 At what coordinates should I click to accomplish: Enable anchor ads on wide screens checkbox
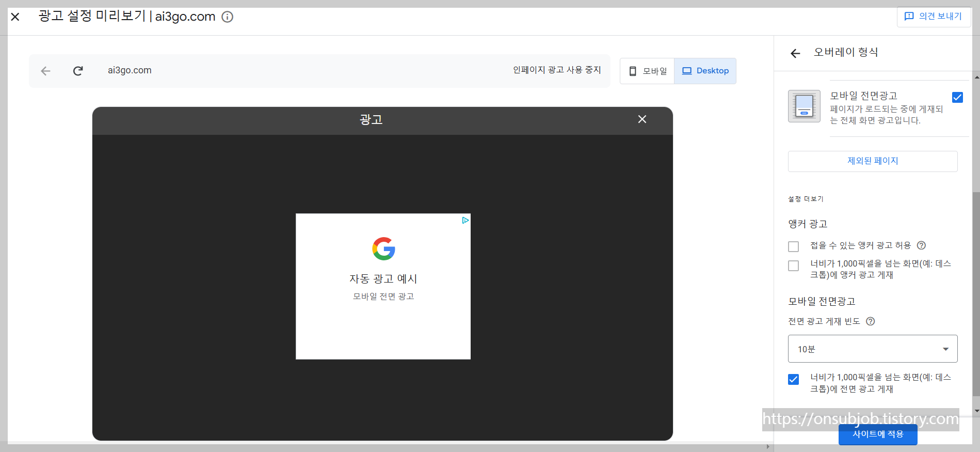794,266
